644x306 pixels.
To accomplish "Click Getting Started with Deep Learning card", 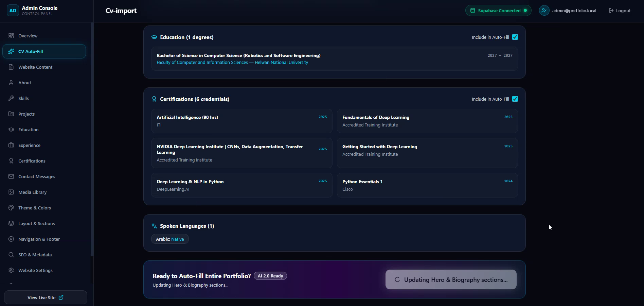I will click(x=427, y=153).
